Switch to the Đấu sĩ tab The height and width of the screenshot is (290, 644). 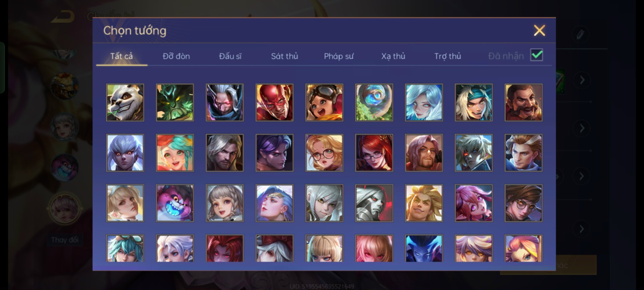pyautogui.click(x=230, y=56)
